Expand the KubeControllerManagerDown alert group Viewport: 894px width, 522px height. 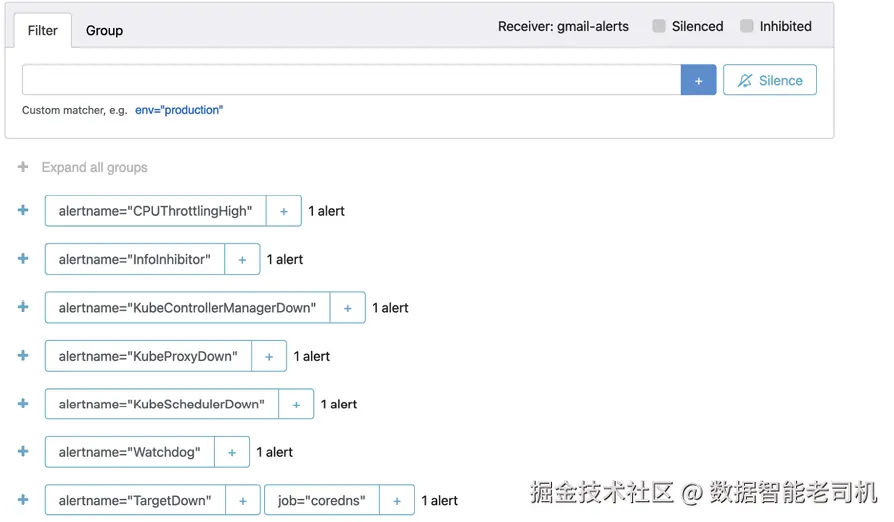point(23,307)
